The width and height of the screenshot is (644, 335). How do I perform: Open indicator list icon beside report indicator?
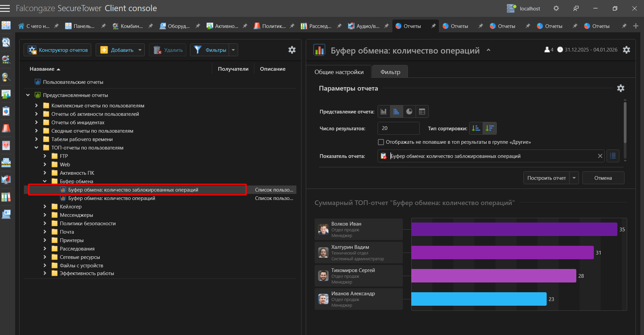point(613,156)
